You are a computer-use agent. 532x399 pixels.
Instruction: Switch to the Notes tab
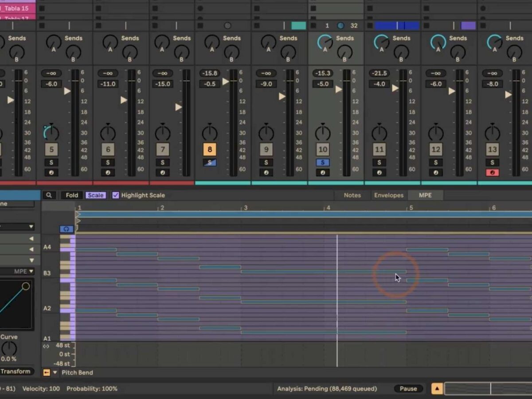point(352,195)
